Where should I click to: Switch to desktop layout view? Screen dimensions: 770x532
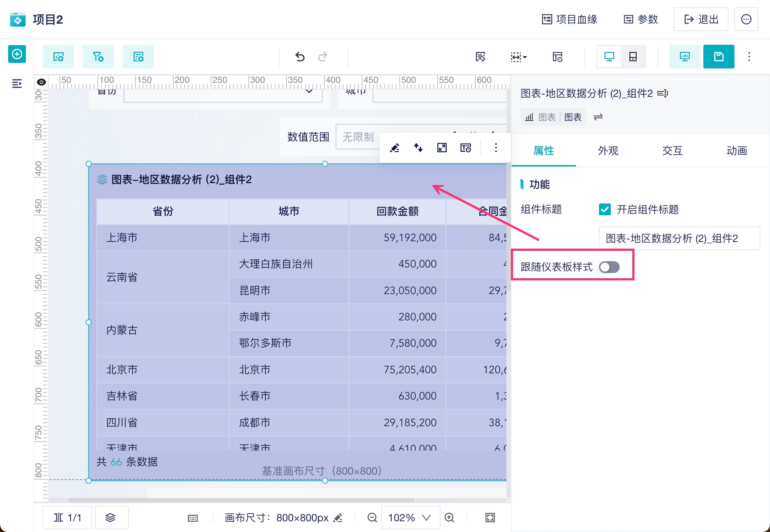coord(609,57)
